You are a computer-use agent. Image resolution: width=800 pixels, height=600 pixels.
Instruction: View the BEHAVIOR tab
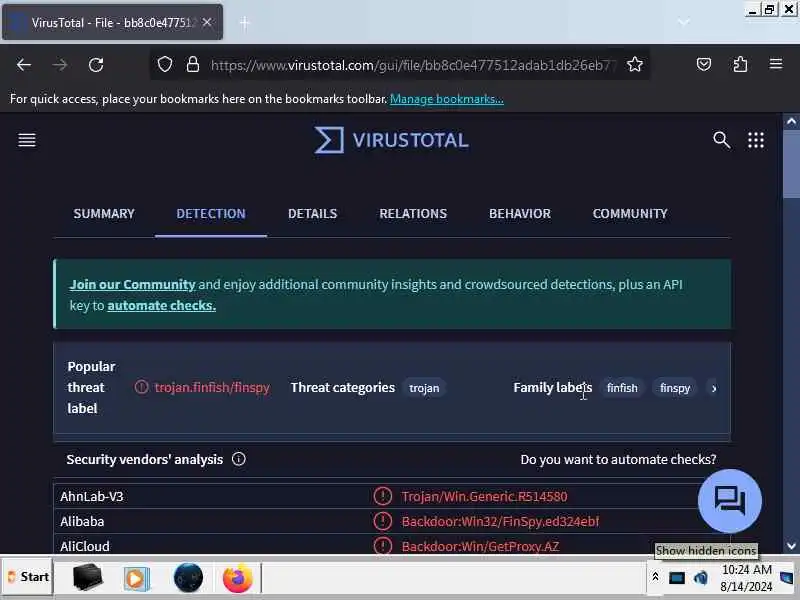pyautogui.click(x=520, y=214)
